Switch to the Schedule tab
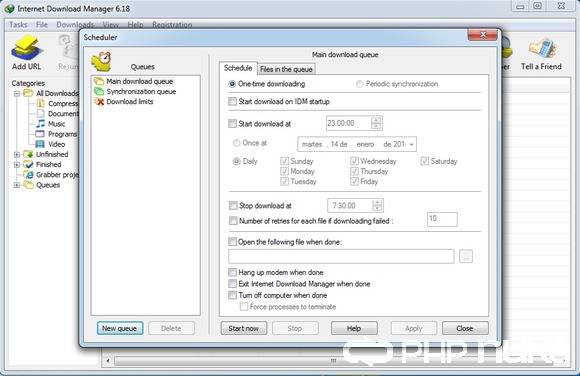Image resolution: width=580 pixels, height=376 pixels. coord(238,68)
